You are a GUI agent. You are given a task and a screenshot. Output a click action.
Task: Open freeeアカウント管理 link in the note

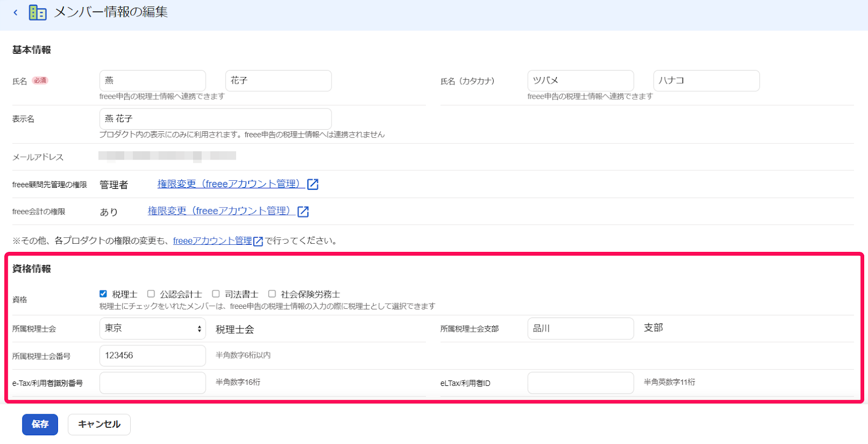pos(213,241)
